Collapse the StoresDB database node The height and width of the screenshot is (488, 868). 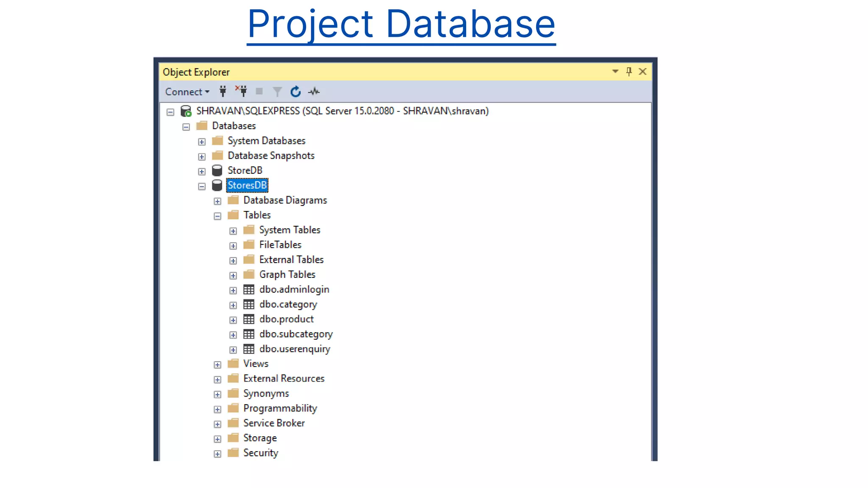point(202,186)
